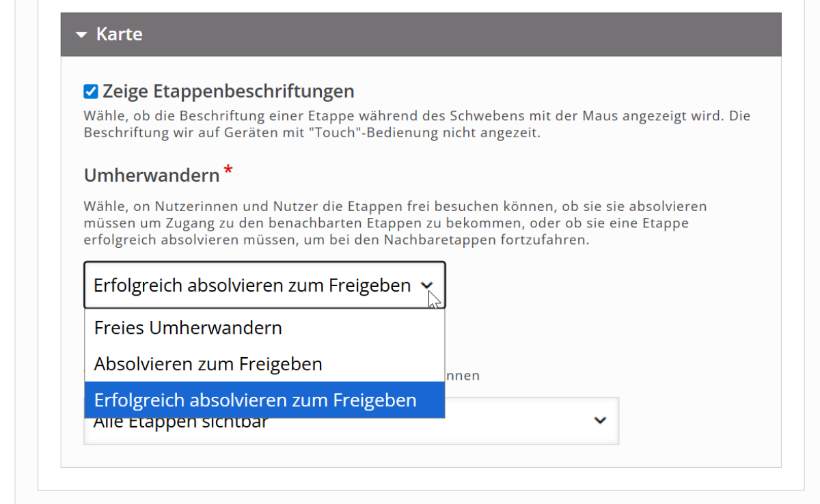Click help text beginning "Wähle, on Nutzerinnen"
Viewport: 820px width, 504px height.
[395, 206]
